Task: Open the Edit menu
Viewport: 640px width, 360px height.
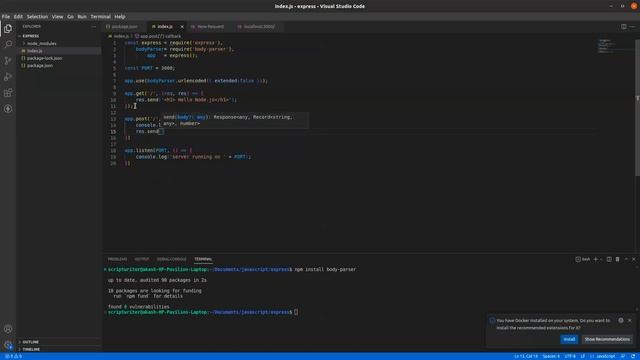Action: click(18, 17)
